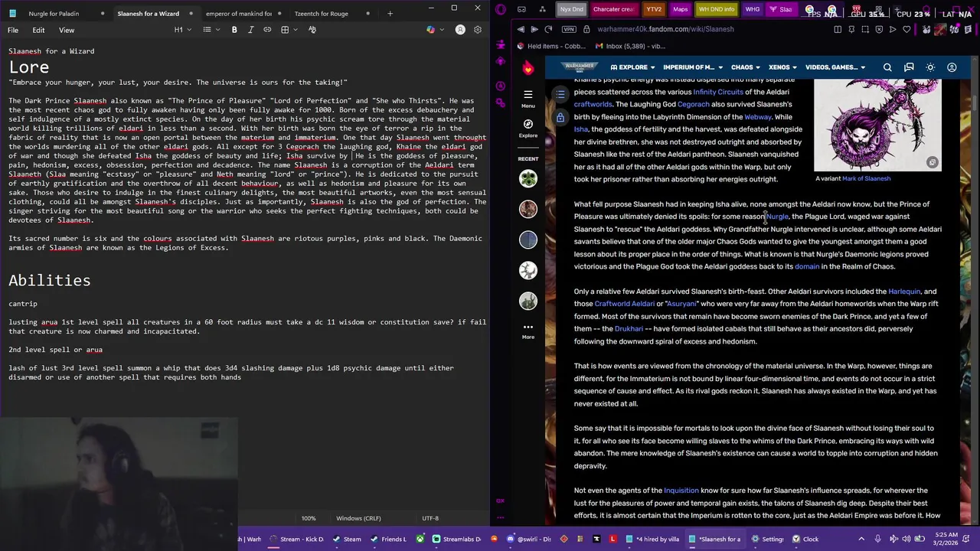Image resolution: width=980 pixels, height=551 pixels.
Task: Open the table insert dropdown in Notepad
Action: (288, 30)
